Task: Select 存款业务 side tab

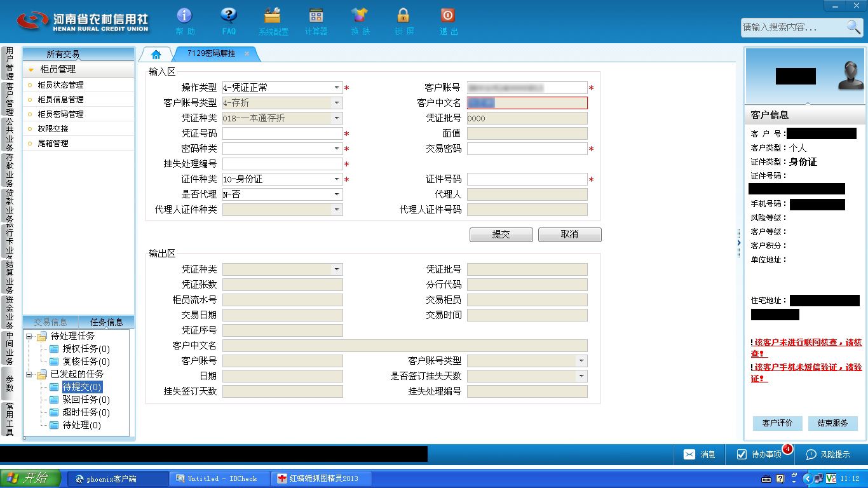Action: coord(10,170)
